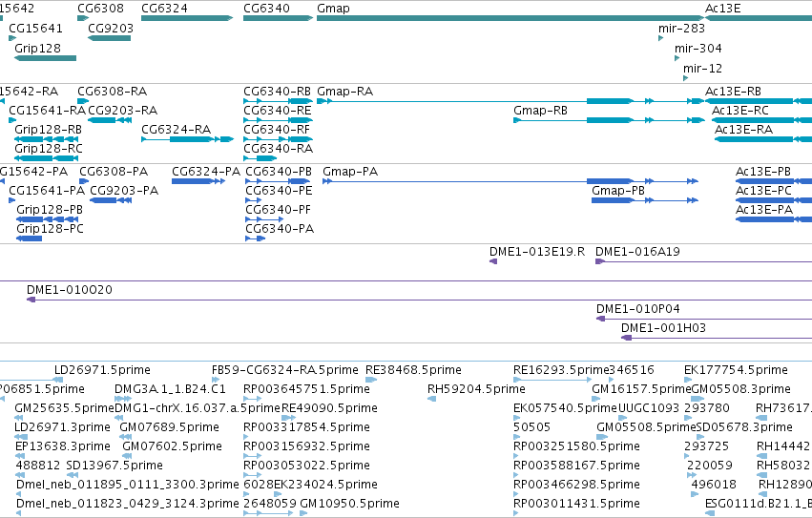Click the Ac13E gene label
The height and width of the screenshot is (518, 812).
point(722,9)
